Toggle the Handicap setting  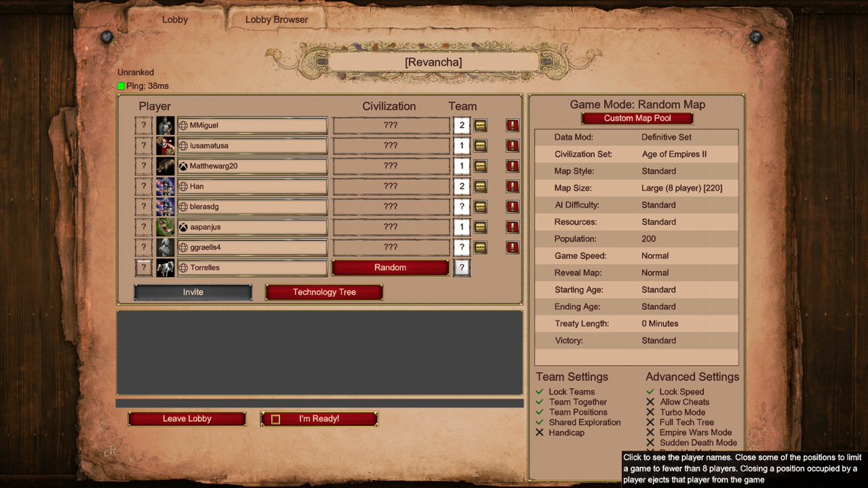click(540, 432)
